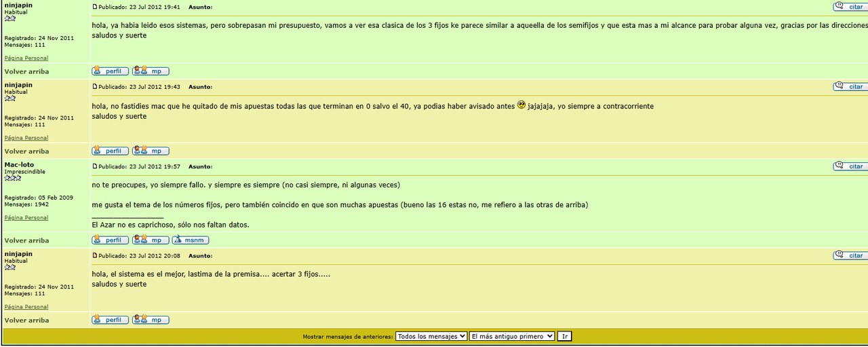Click Mensajes: 1942 text
Image resolution: width=868 pixels, height=347 pixels.
26,204
